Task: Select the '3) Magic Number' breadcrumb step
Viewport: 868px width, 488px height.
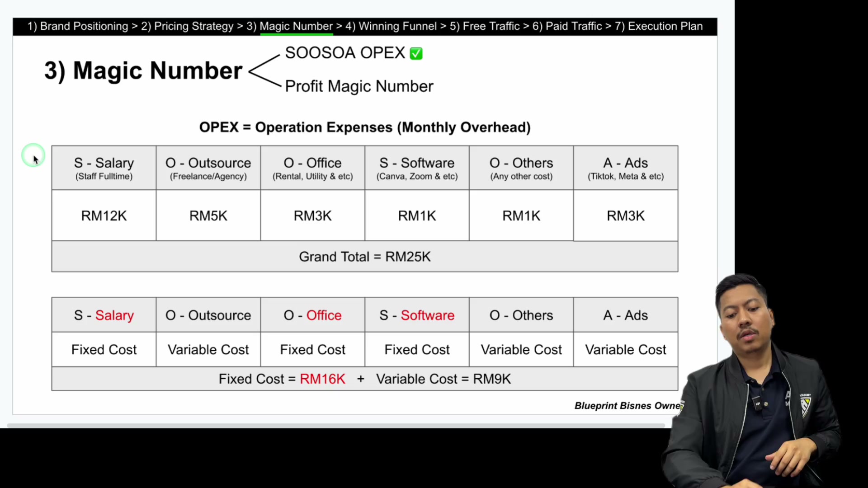Action: point(289,26)
